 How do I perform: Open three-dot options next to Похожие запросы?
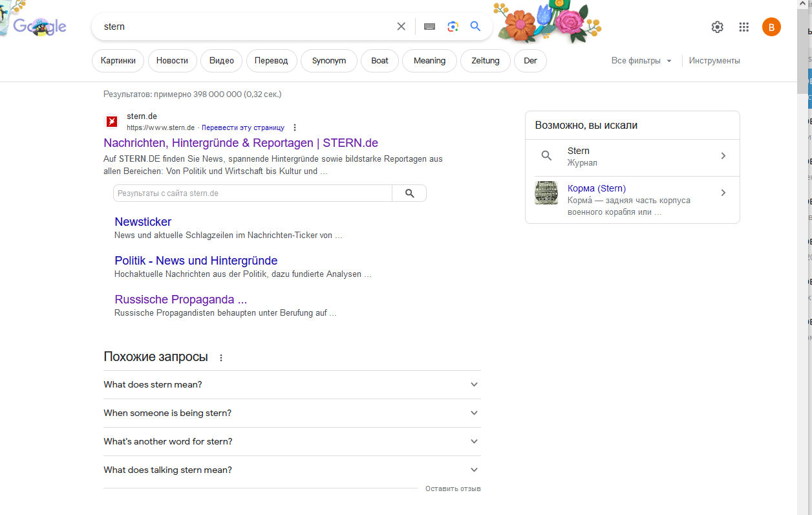[x=221, y=358]
